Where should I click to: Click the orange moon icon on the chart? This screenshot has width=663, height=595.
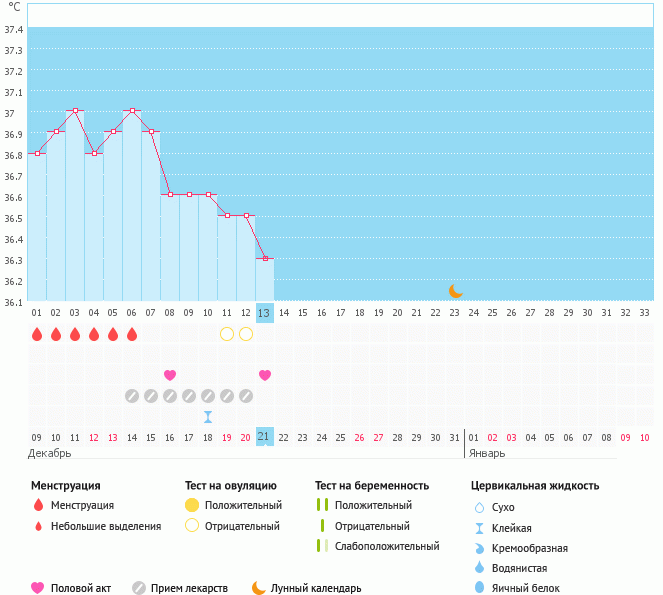[456, 291]
